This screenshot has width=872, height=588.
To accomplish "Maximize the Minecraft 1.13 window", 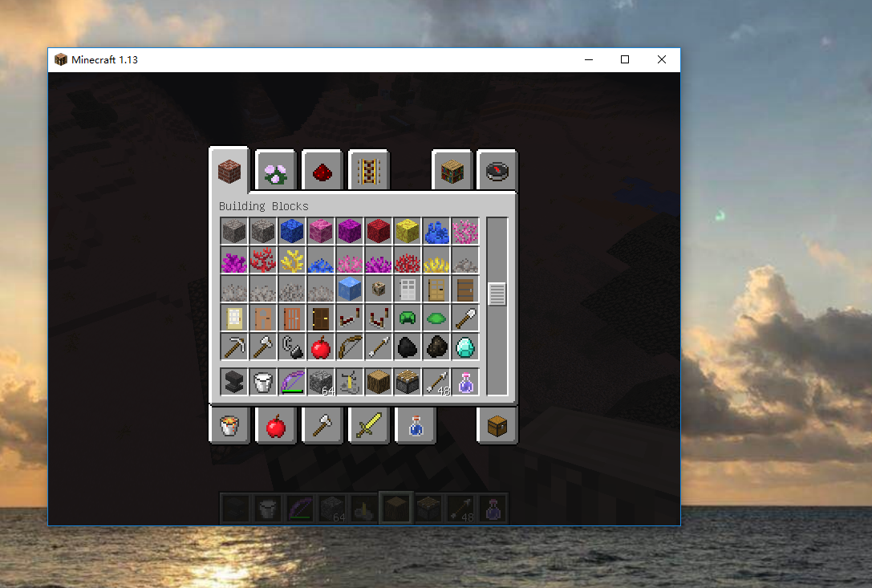I will (x=625, y=59).
